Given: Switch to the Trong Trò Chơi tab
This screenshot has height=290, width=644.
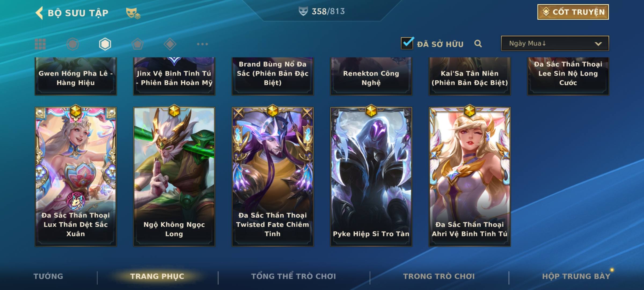Looking at the screenshot, I should coord(439,276).
